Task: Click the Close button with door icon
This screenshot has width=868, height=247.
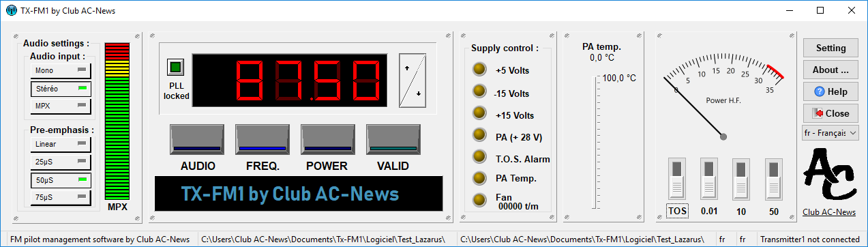Action: pyautogui.click(x=830, y=113)
